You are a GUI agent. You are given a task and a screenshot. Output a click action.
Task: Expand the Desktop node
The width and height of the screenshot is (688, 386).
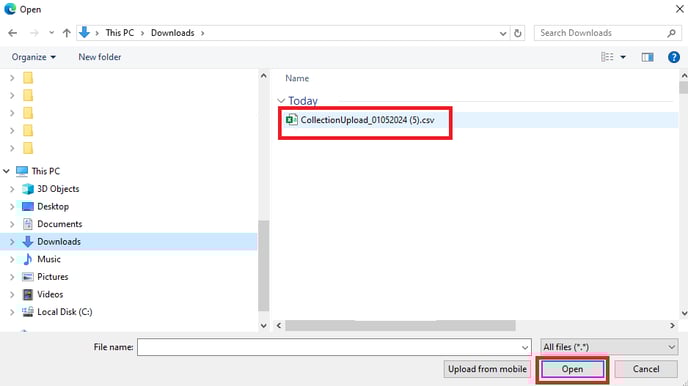pyautogui.click(x=12, y=207)
